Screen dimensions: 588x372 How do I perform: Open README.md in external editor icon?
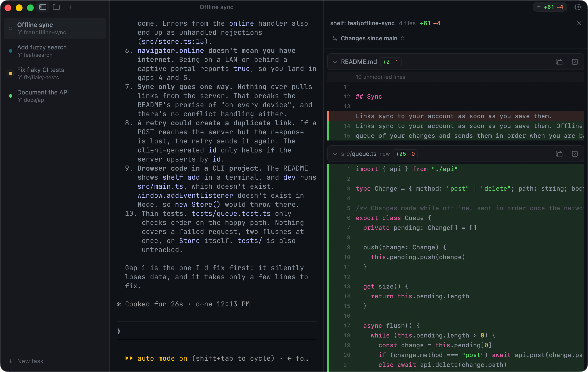[575, 62]
